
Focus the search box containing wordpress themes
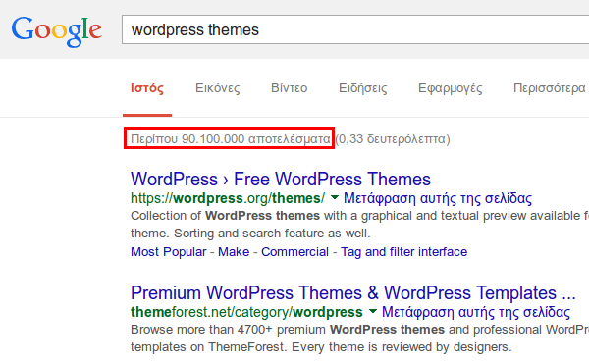(355, 29)
